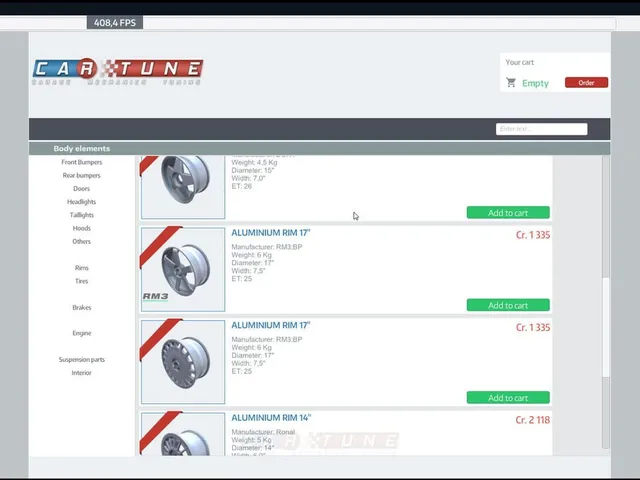Add the 15" rim to cart
The width and height of the screenshot is (640, 480).
point(508,213)
